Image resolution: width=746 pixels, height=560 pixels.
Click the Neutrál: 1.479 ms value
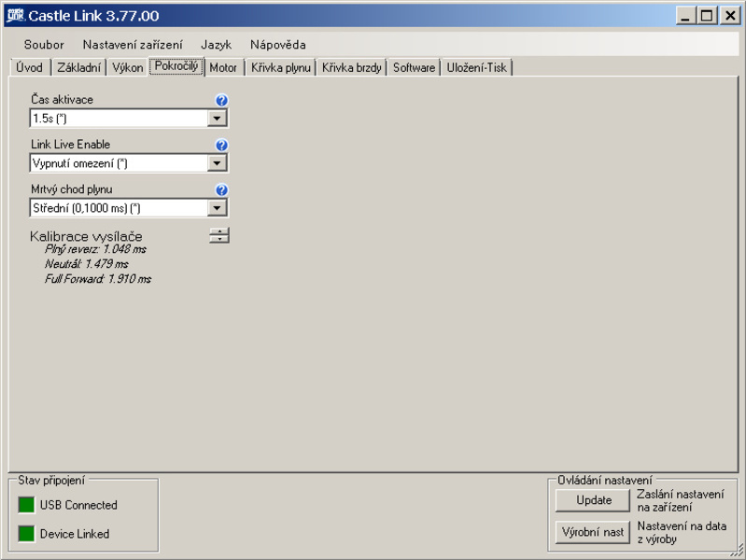point(87,263)
